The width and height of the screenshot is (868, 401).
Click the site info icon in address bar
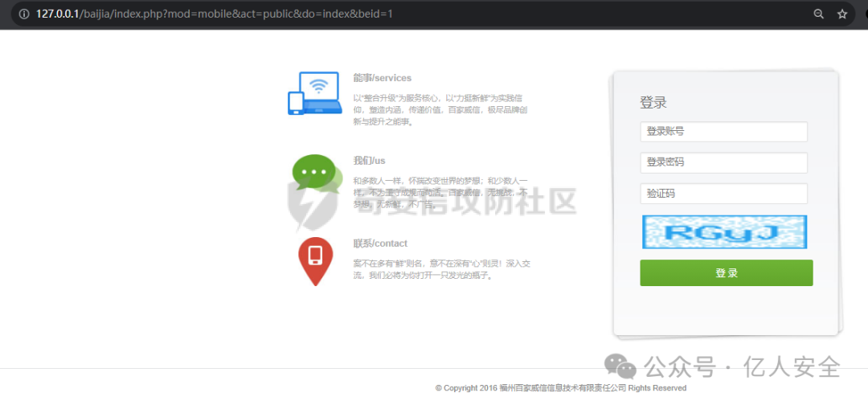pos(24,14)
